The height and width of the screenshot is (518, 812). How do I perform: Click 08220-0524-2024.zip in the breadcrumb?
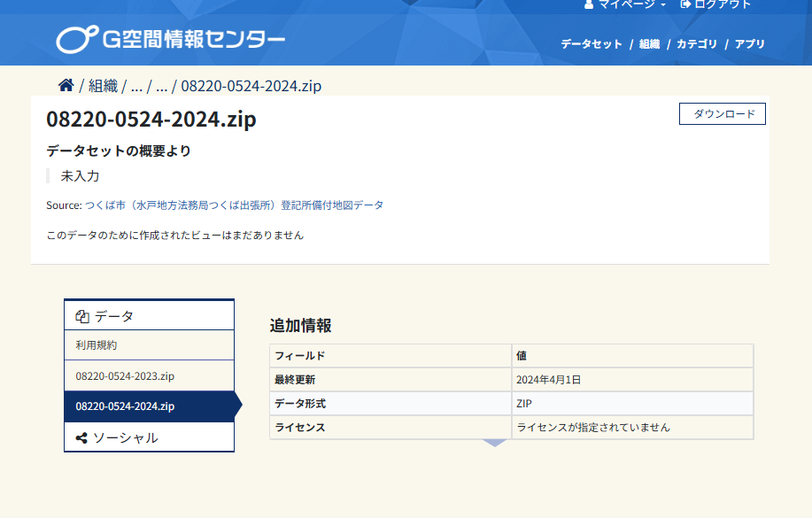click(x=251, y=86)
